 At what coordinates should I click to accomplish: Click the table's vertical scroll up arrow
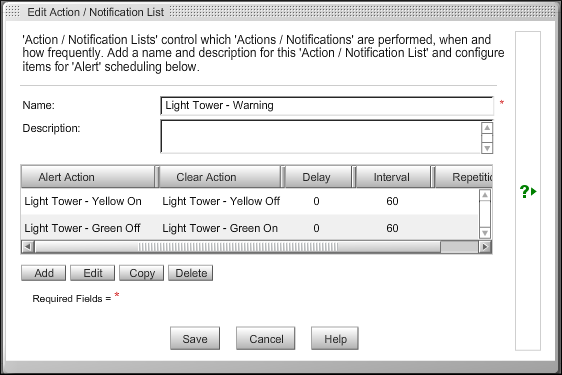(x=485, y=195)
